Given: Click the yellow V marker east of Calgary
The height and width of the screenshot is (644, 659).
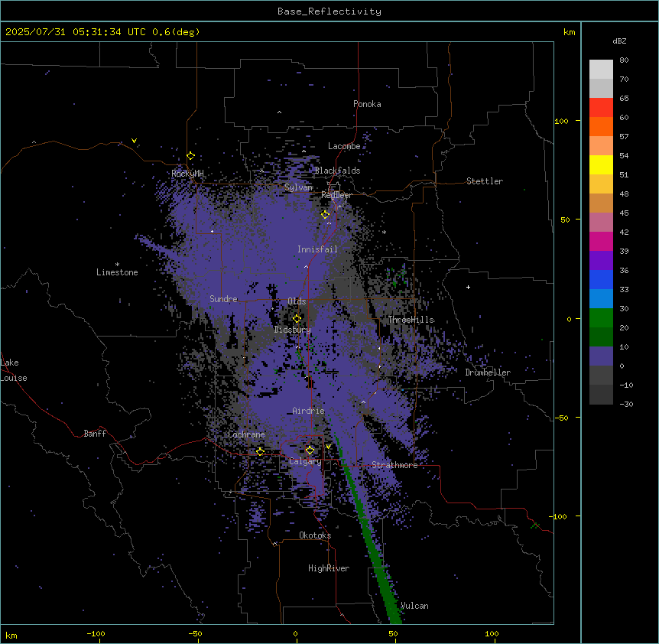Looking at the screenshot, I should pyautogui.click(x=328, y=447).
